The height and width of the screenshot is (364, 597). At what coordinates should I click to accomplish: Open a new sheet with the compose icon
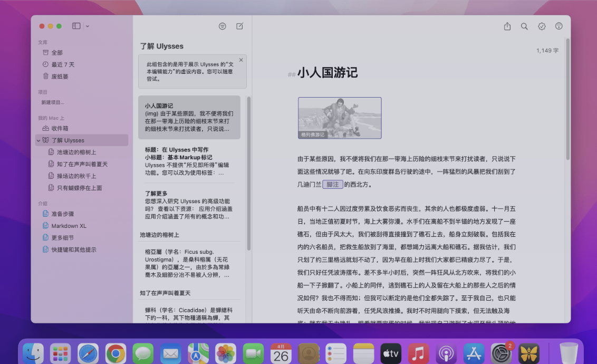(239, 26)
